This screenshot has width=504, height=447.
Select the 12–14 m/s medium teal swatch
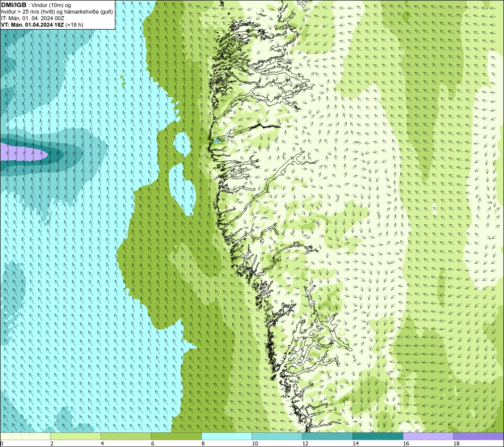[327, 436]
